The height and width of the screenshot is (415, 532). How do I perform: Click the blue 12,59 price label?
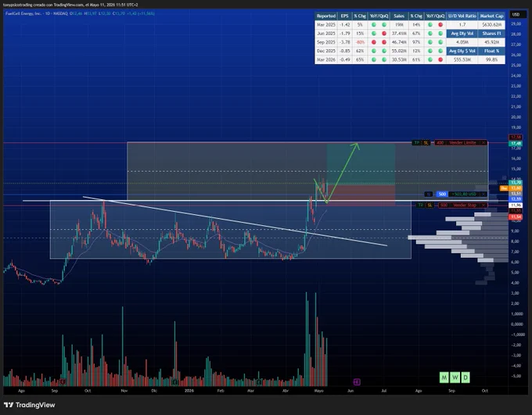click(516, 199)
